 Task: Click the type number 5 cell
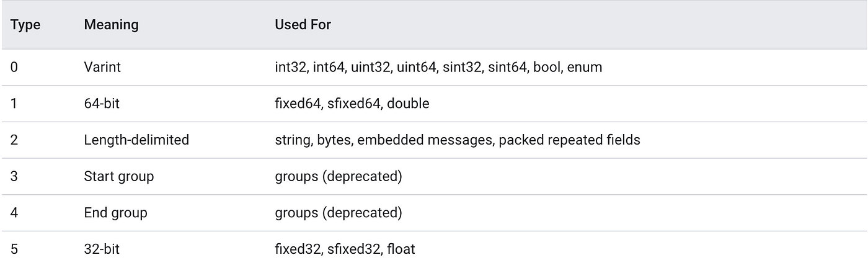(x=14, y=249)
